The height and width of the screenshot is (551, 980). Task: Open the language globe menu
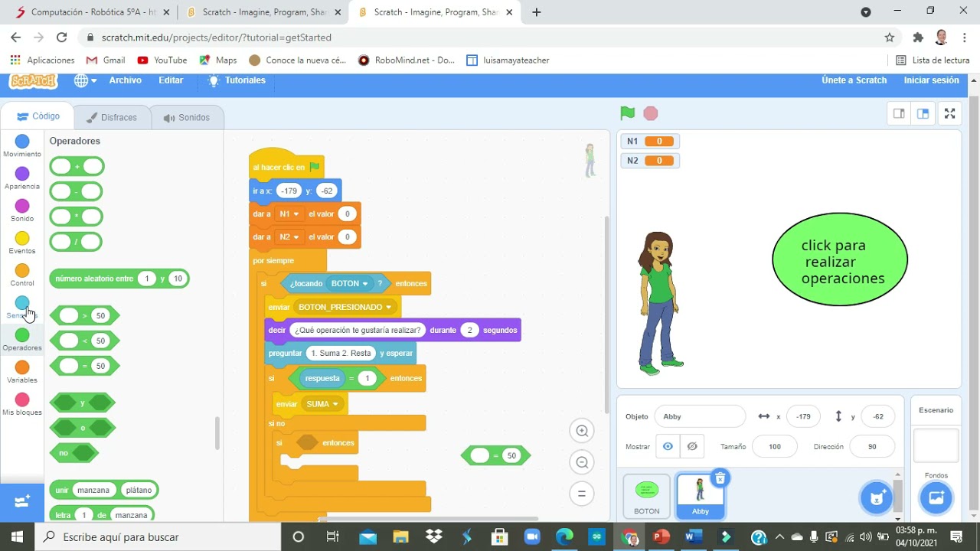tap(85, 80)
